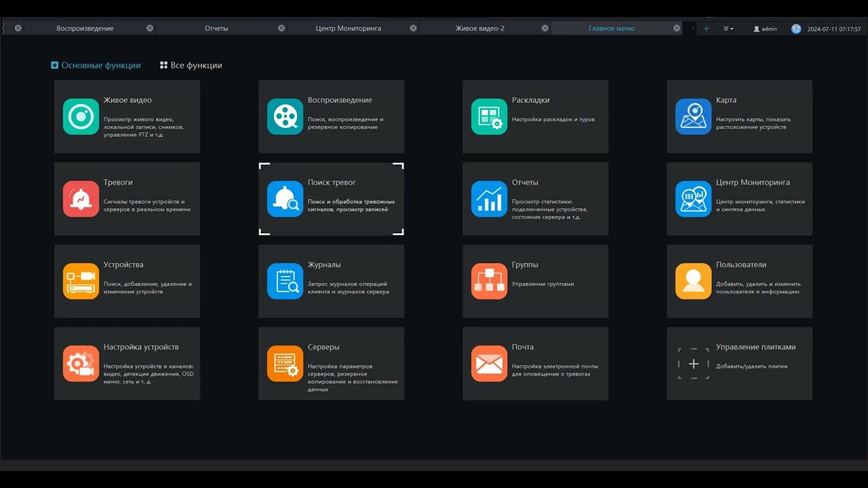Close the Воспроизведение tab

coord(150,28)
